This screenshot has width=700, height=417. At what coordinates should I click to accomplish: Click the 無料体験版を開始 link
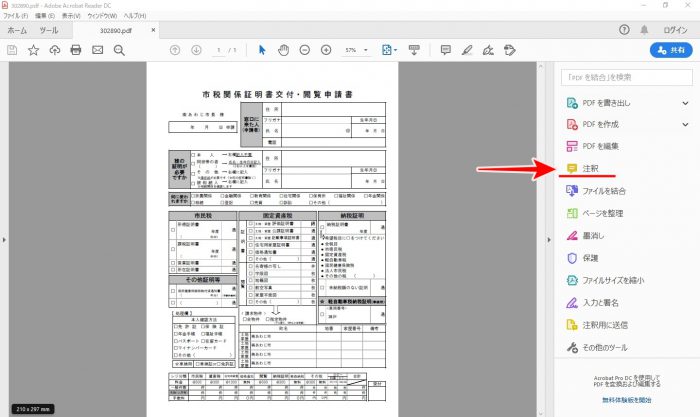point(626,400)
